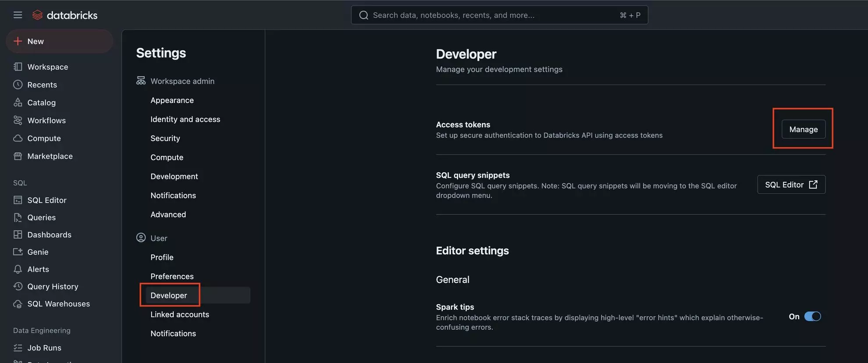Click the Dashboards grid icon
This screenshot has width=868, height=363.
(18, 235)
